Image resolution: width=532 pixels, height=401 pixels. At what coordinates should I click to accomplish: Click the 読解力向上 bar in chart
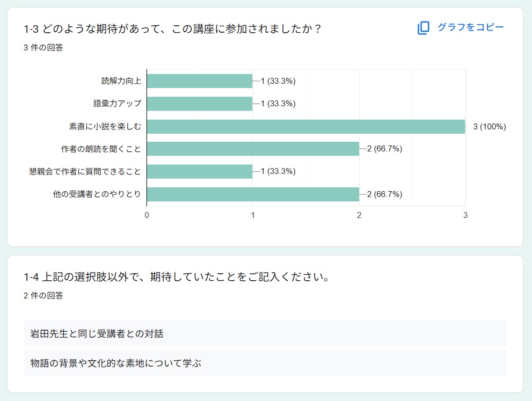pyautogui.click(x=199, y=81)
